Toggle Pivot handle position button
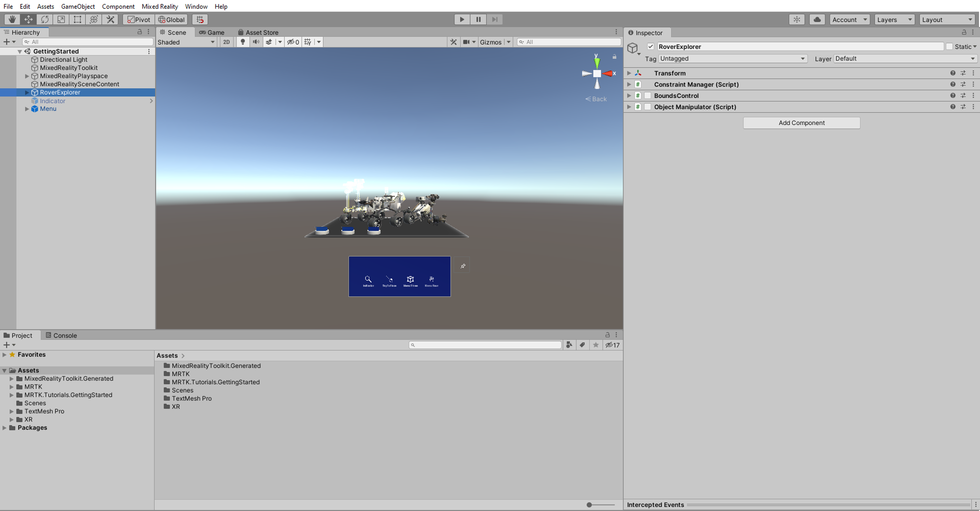The width and height of the screenshot is (980, 511). point(139,20)
